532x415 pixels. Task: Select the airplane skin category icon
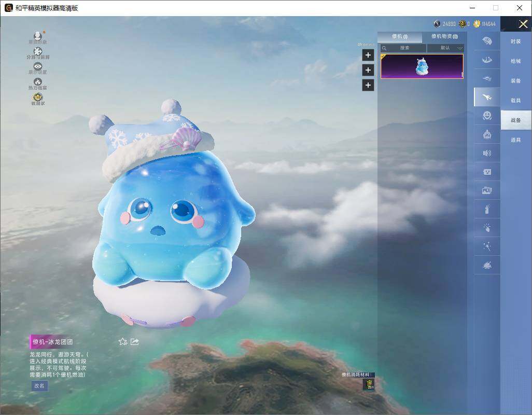click(487, 98)
